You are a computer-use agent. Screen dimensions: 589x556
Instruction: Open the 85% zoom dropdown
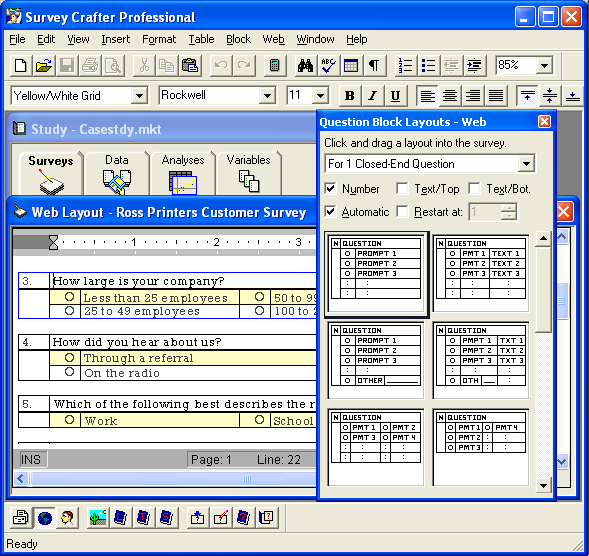544,66
